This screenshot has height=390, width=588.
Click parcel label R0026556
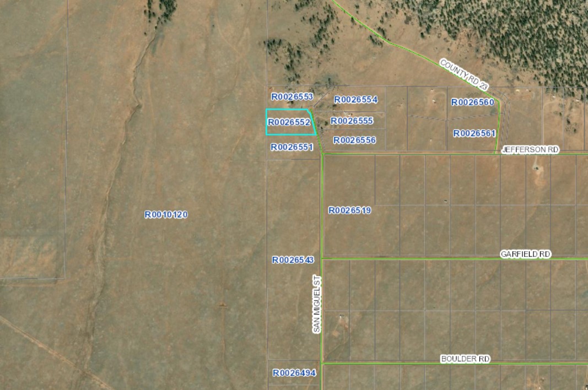[354, 140]
